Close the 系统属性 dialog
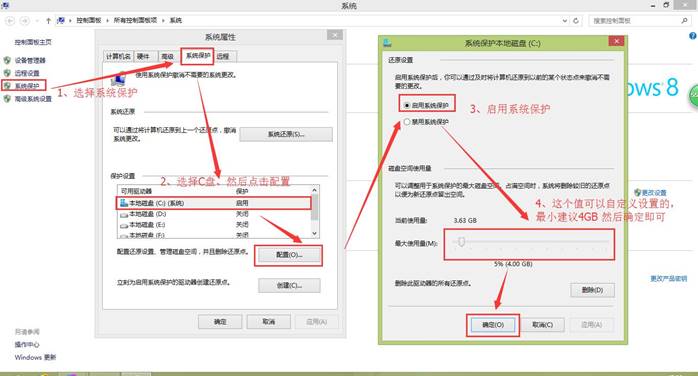The image size is (698, 376). (x=335, y=35)
